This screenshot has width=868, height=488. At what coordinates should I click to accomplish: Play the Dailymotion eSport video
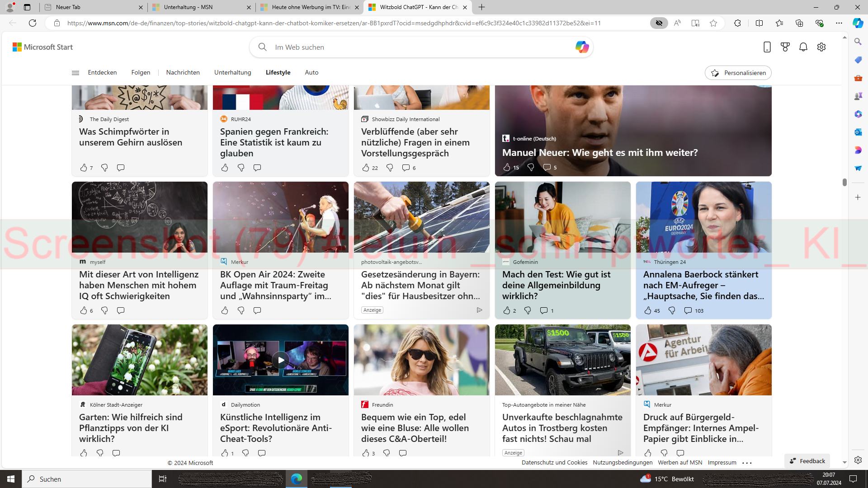(x=281, y=360)
